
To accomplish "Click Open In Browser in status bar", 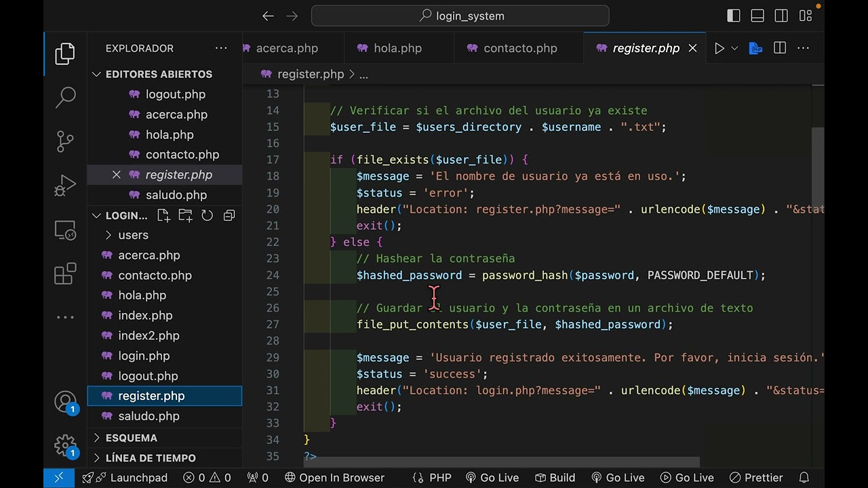I will coord(334,478).
